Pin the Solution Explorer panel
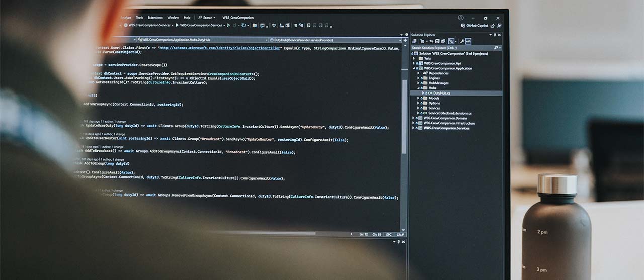Image resolution: width=644 pixels, height=280 pixels. point(494,35)
